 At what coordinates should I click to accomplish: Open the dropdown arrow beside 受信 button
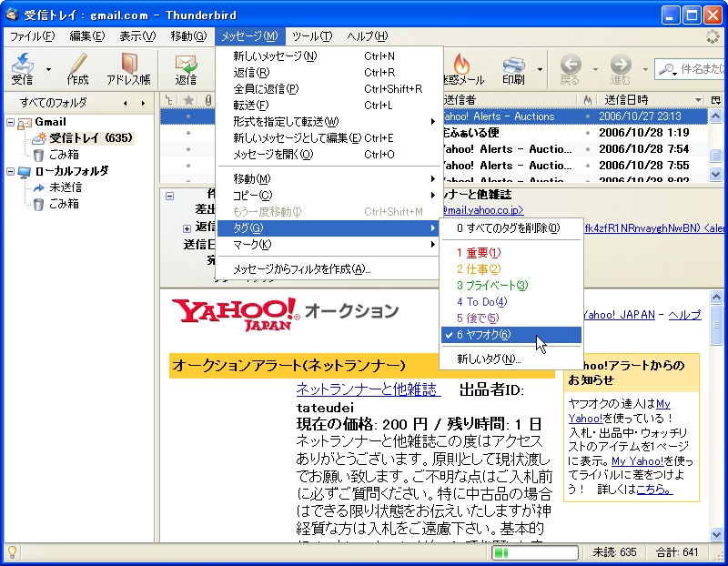tap(49, 70)
